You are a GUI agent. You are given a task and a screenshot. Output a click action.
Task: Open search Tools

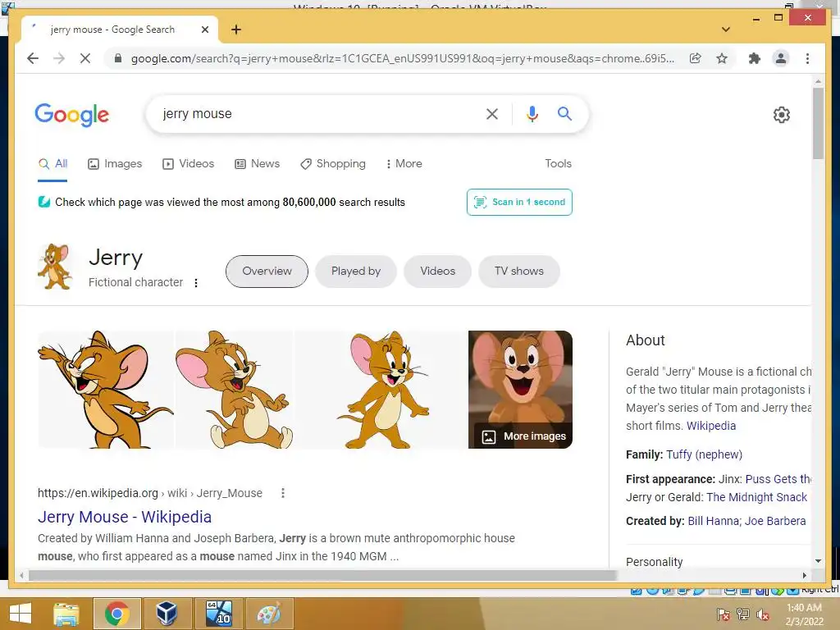(558, 164)
